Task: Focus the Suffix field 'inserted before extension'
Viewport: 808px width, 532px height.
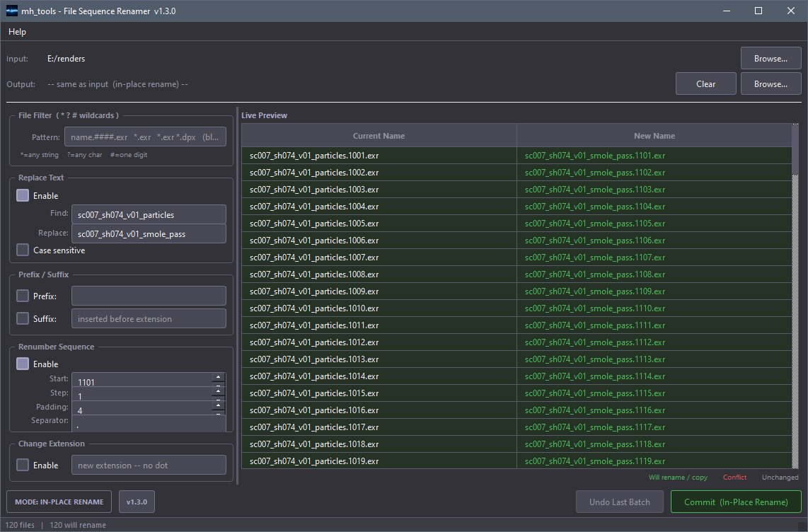Action: coord(149,319)
